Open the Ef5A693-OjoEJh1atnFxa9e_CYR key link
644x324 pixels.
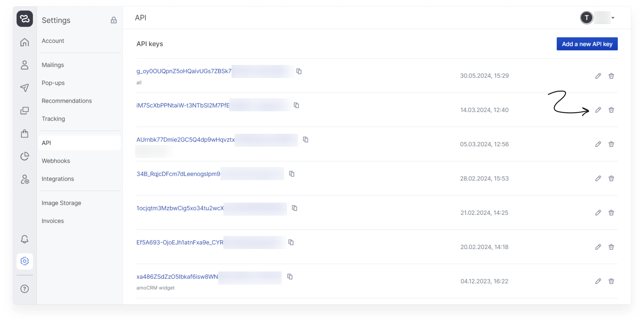pyautogui.click(x=180, y=242)
